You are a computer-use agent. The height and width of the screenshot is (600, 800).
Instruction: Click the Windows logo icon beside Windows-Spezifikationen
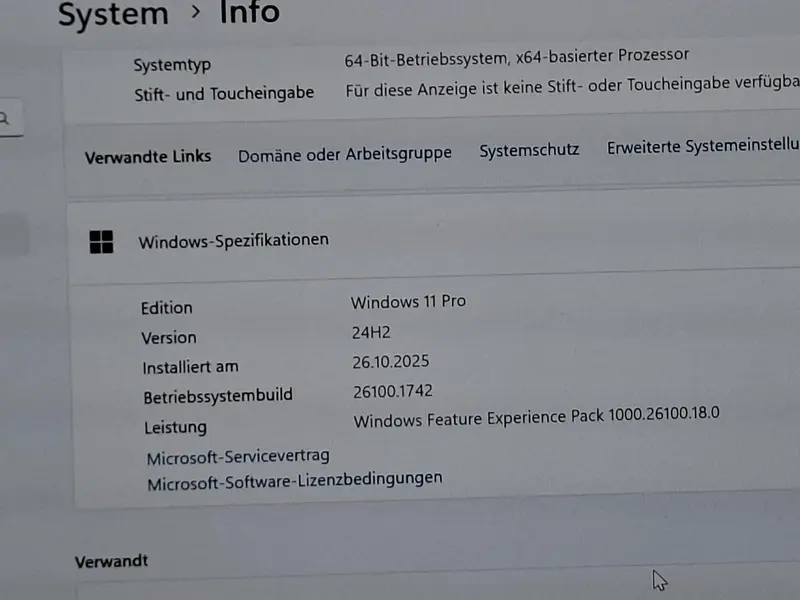(101, 242)
